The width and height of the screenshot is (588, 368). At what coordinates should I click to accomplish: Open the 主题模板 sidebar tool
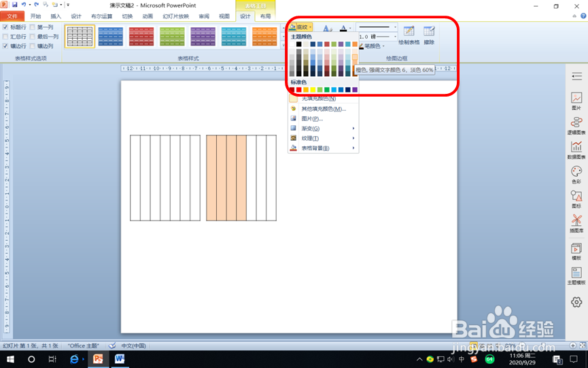tap(576, 276)
